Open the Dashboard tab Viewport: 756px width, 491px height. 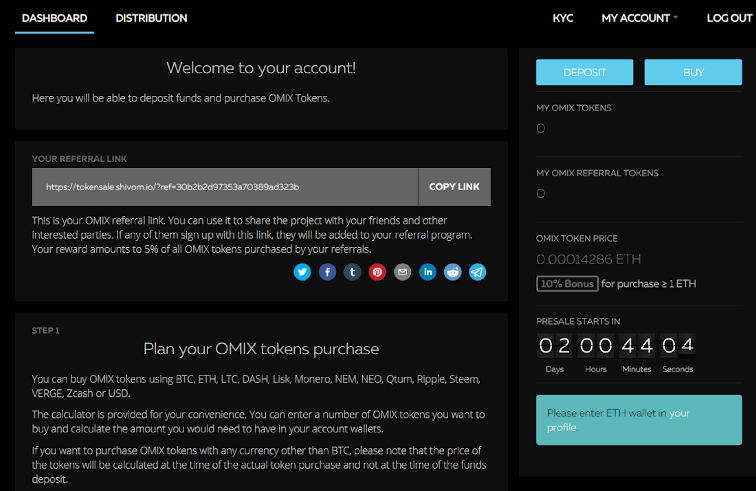54,18
